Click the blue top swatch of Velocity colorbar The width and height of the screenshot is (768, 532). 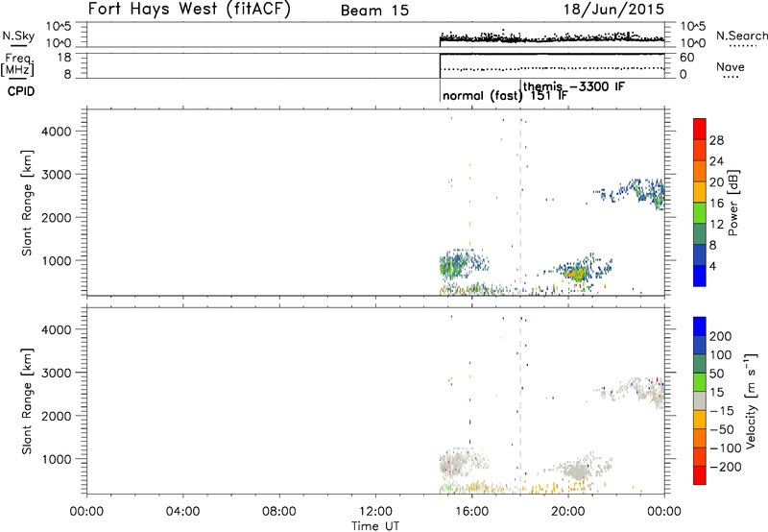click(700, 326)
